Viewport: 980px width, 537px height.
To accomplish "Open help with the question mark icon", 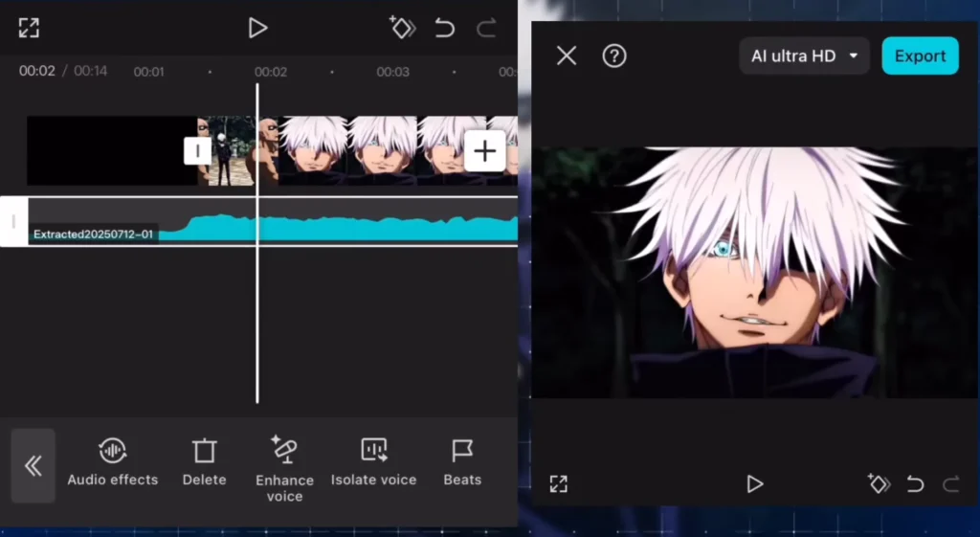I will (x=614, y=56).
